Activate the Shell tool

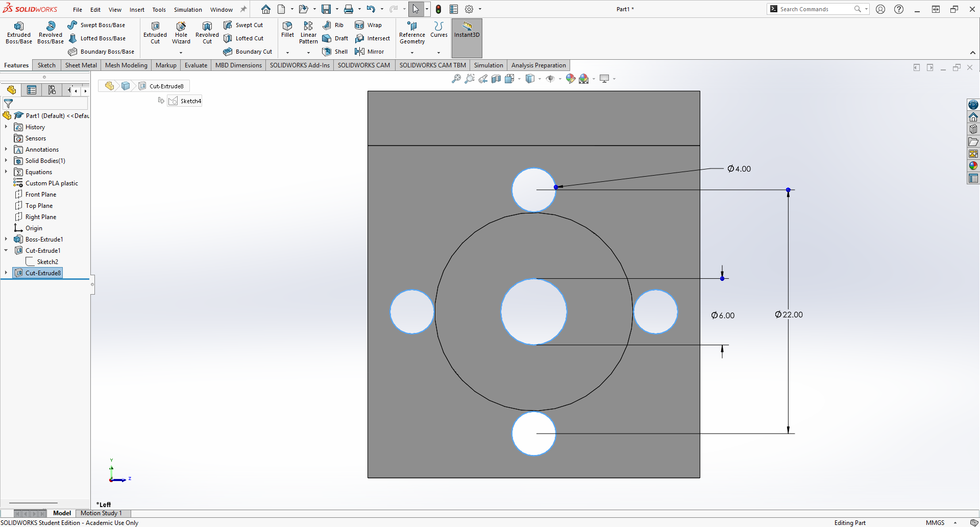335,52
